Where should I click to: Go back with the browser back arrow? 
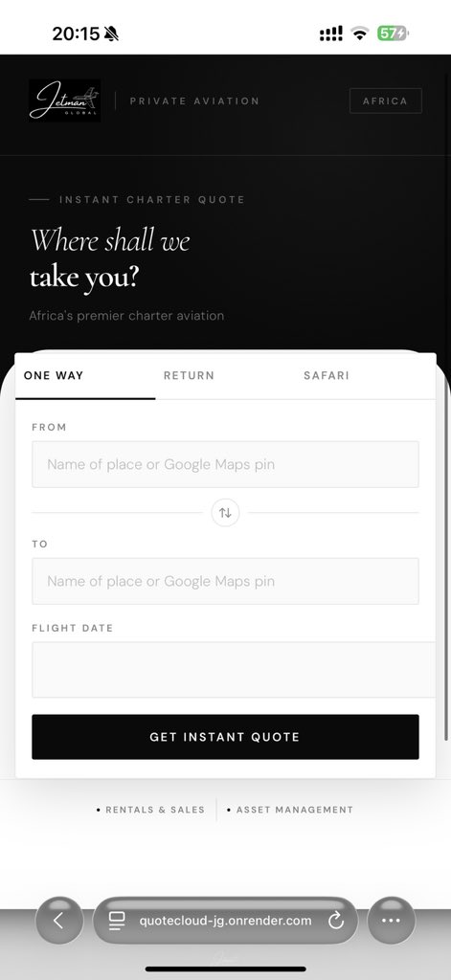coord(58,920)
